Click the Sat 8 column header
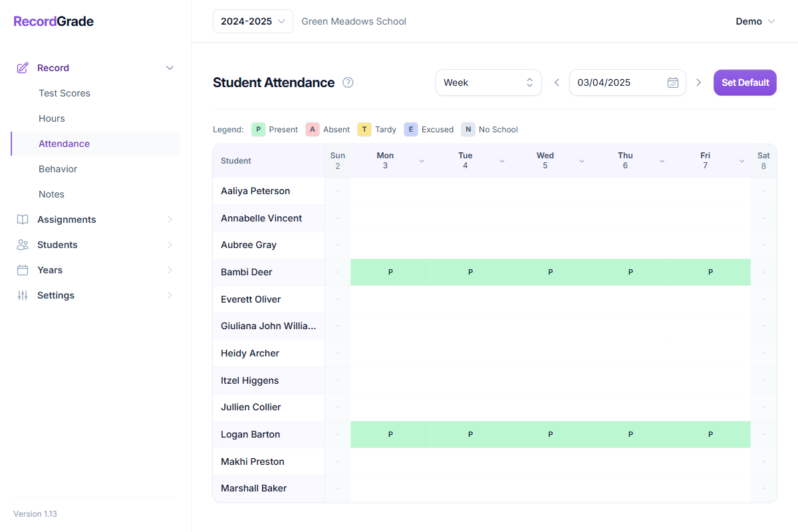Viewport: 798px width, 532px height. [763, 161]
